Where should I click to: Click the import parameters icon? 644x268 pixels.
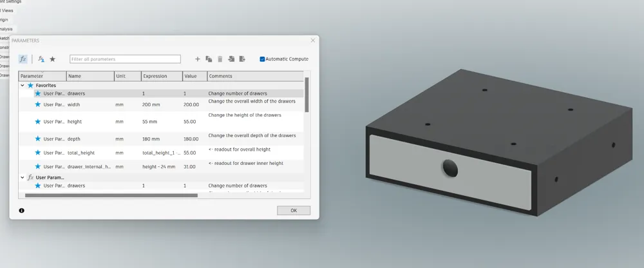231,59
